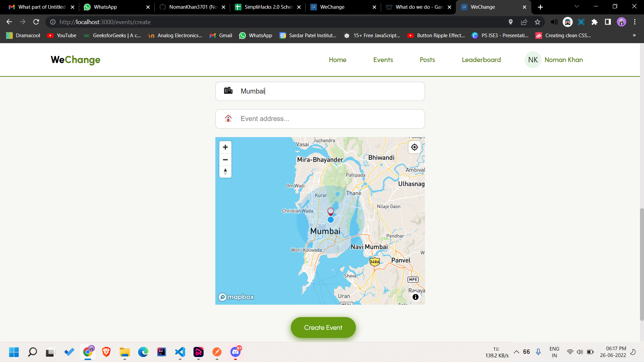This screenshot has height=362, width=644.
Task: Open Noman Khan profile link
Action: click(563, 60)
